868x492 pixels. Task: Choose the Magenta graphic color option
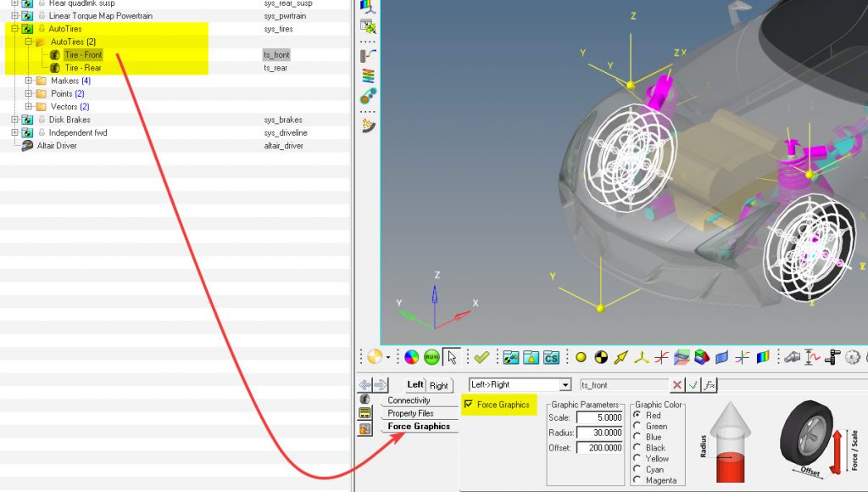[x=637, y=480]
